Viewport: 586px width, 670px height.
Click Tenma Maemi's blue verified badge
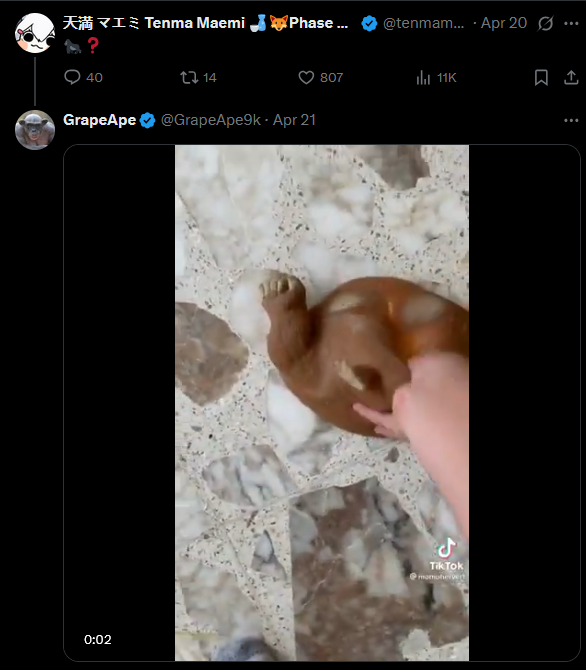369,23
